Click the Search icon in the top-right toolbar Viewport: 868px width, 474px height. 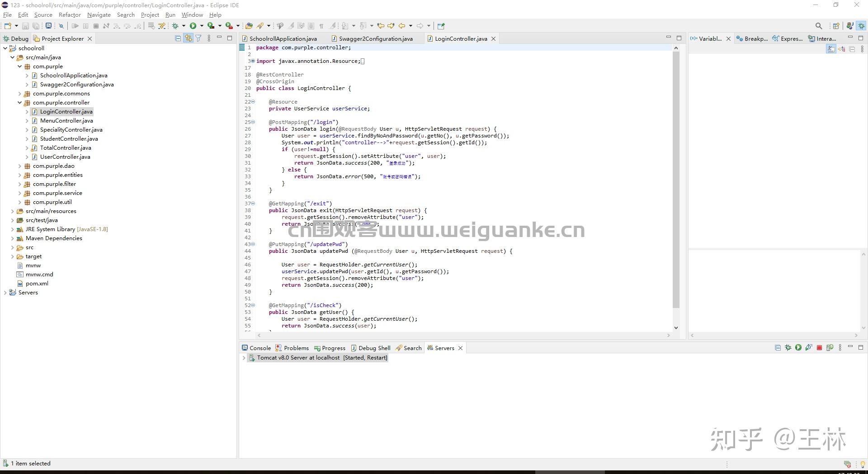pos(818,26)
